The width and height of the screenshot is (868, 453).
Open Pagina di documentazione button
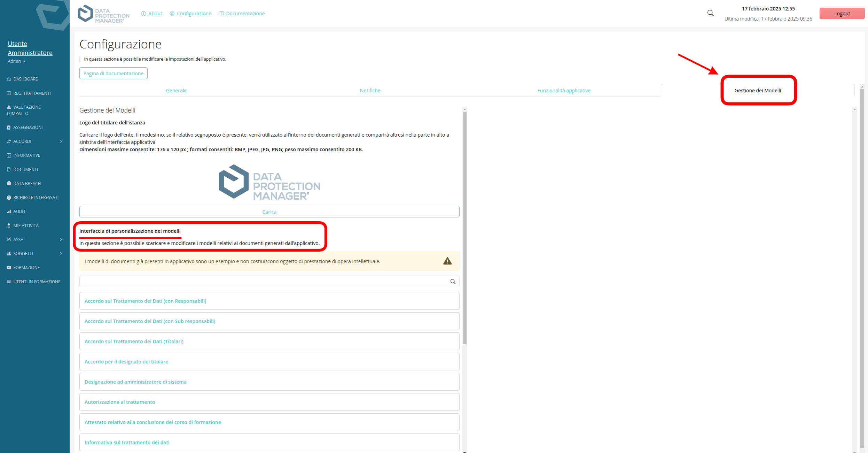(114, 73)
